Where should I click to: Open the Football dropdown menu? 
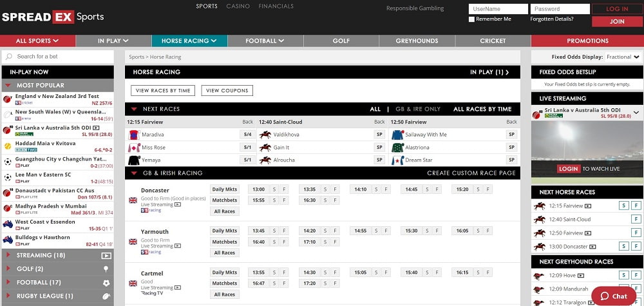265,41
